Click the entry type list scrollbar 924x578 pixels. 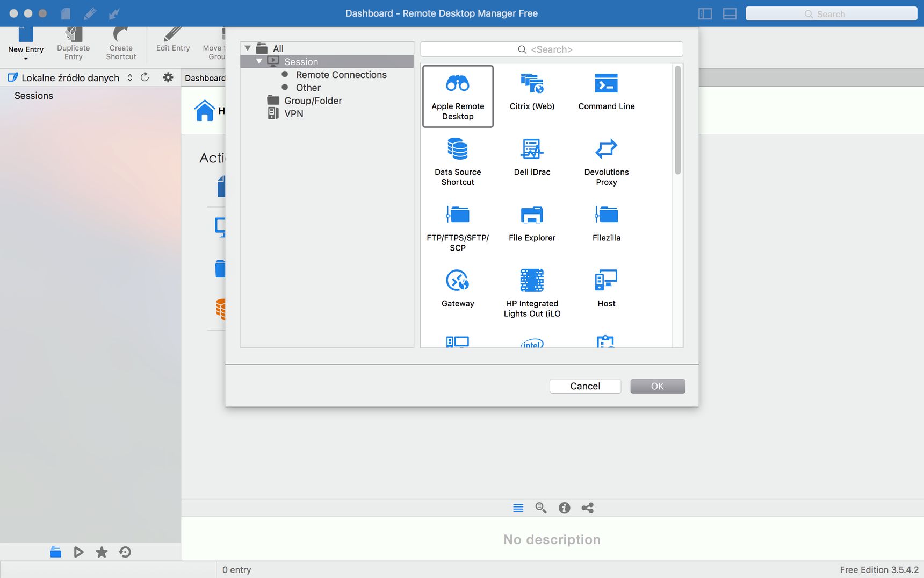pos(677,120)
